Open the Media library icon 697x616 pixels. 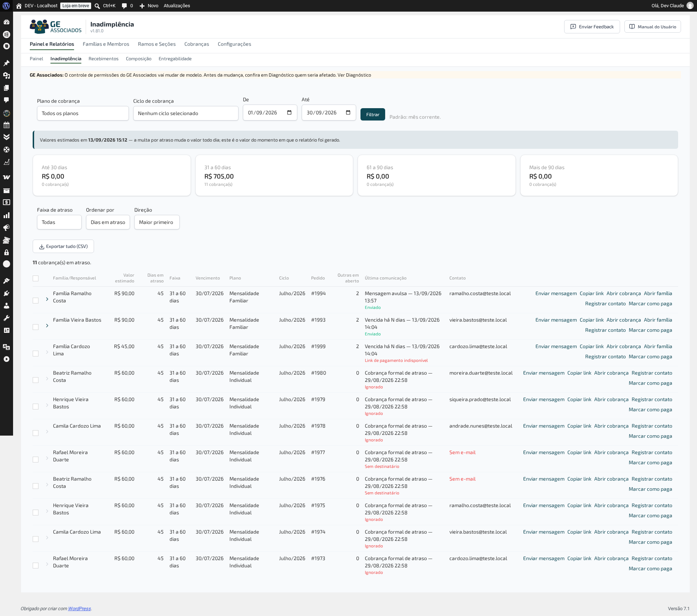pyautogui.click(x=7, y=76)
